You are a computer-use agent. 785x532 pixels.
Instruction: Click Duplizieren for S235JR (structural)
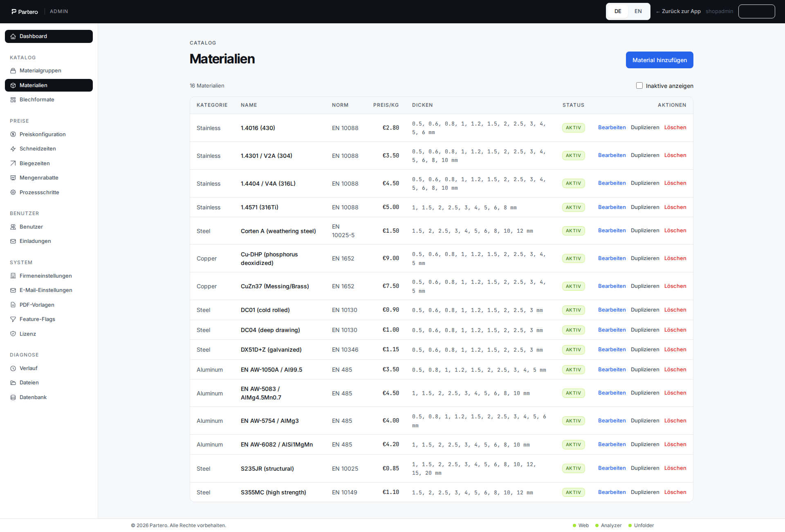coord(645,468)
